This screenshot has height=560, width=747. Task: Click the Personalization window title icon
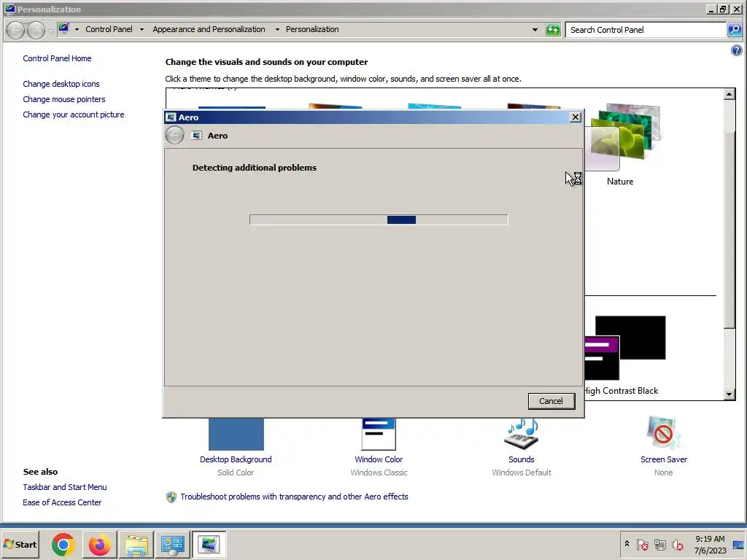pyautogui.click(x=9, y=9)
